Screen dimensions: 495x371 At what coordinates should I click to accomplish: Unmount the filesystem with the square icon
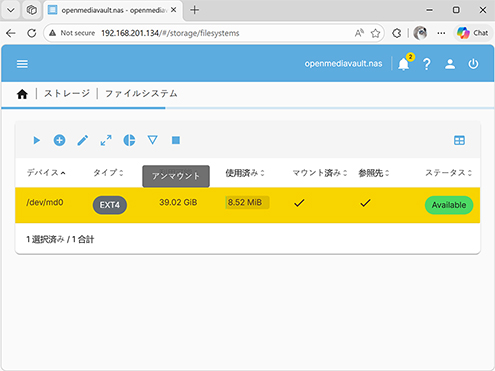click(x=176, y=140)
